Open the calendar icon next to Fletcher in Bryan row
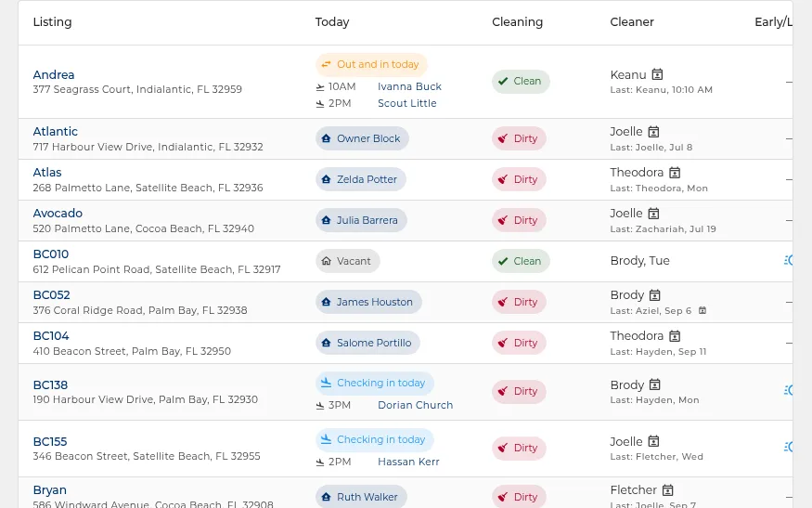Viewport: 812px width, 508px height. (x=668, y=489)
